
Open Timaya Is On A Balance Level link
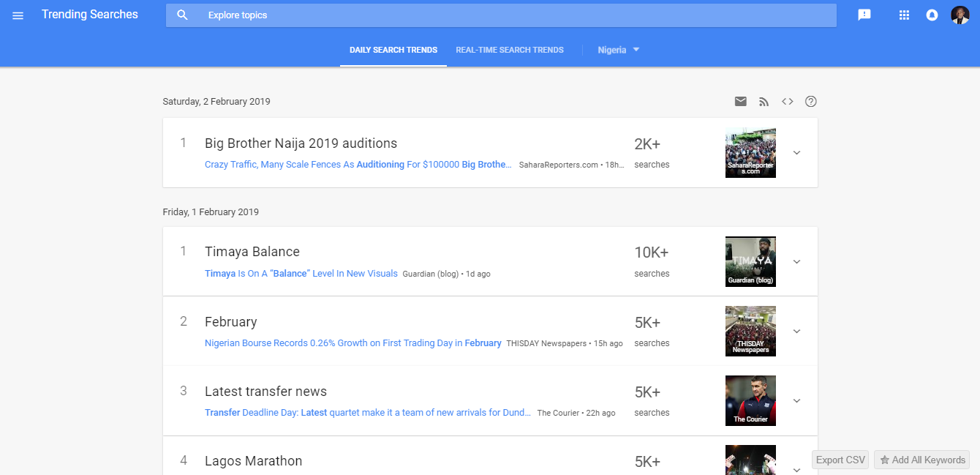click(301, 274)
